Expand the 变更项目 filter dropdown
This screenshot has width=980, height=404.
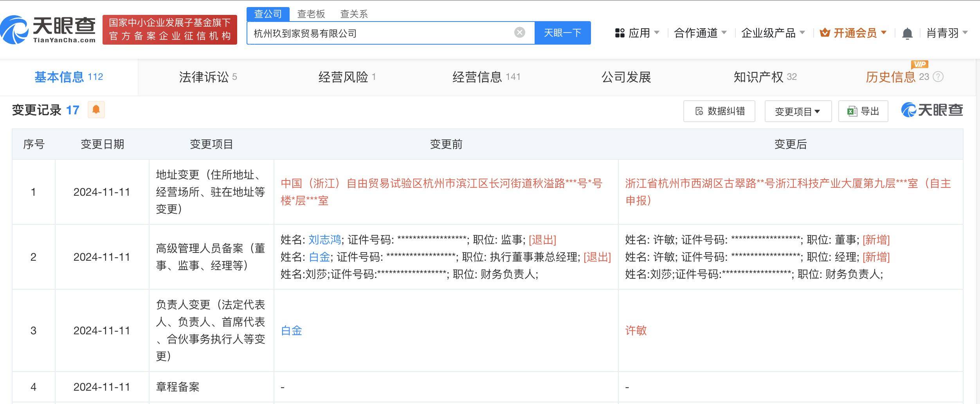[x=798, y=111]
